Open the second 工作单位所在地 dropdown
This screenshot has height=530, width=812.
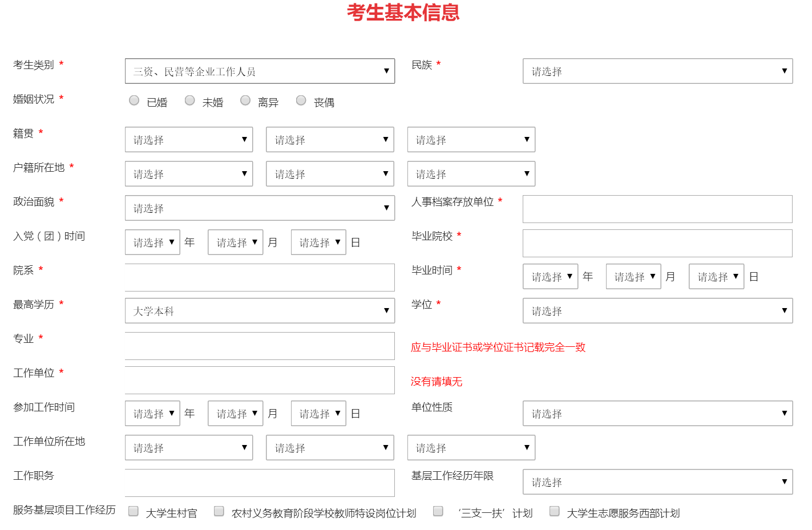tap(330, 448)
